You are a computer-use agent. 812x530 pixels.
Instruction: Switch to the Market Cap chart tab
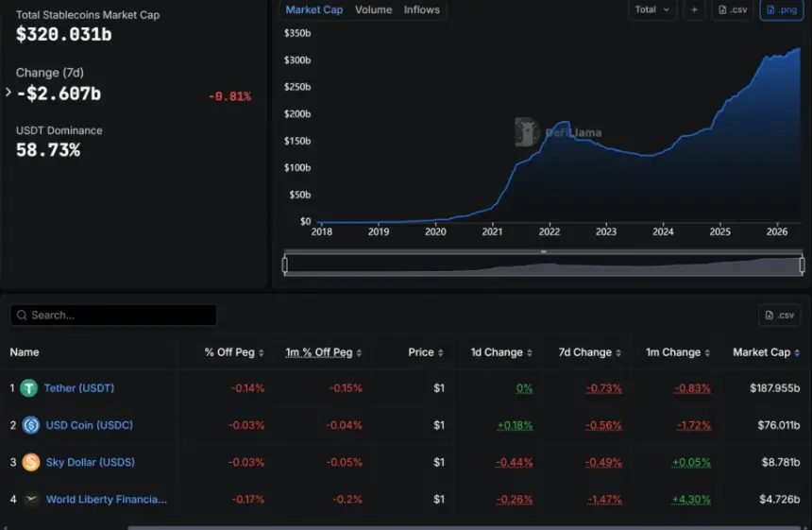(313, 9)
